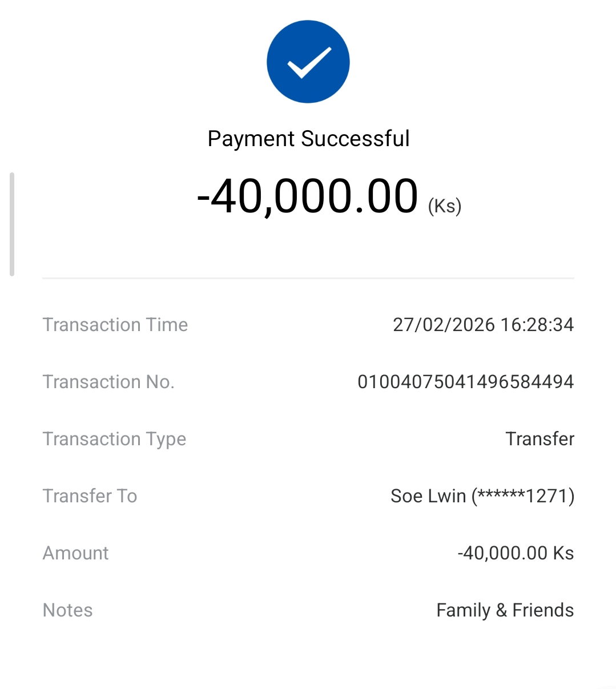616x689 pixels.
Task: Click the Transaction Type label
Action: pyautogui.click(x=114, y=439)
